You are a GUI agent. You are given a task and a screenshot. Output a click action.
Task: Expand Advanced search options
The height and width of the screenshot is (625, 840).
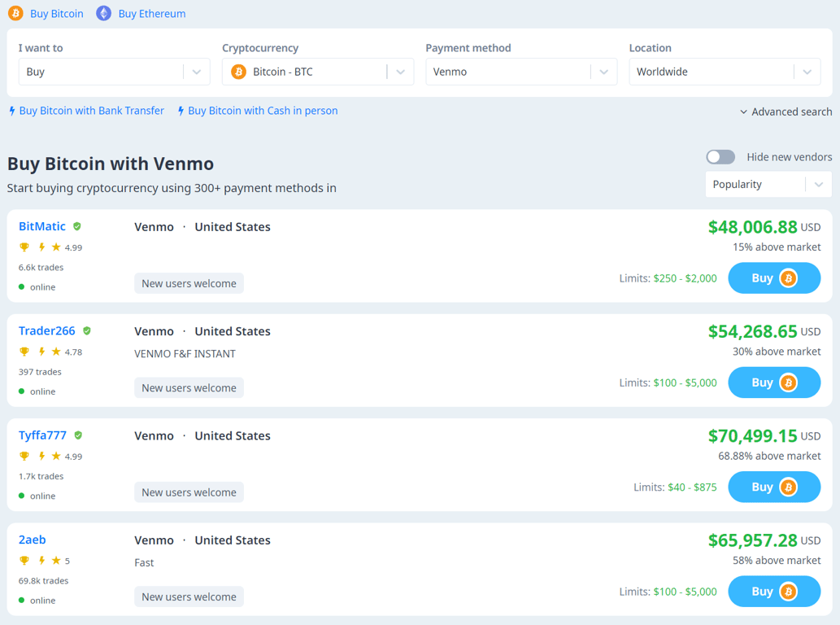786,111
